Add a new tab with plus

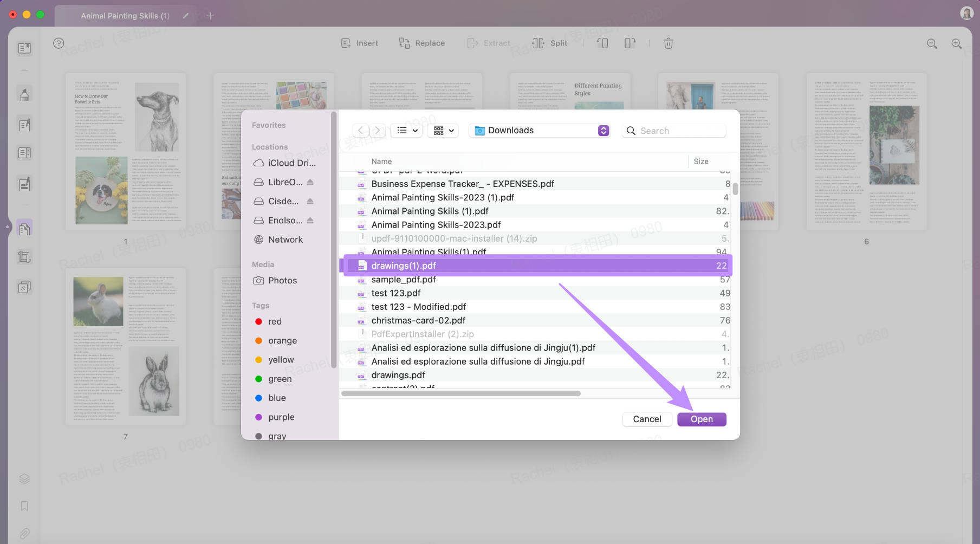[x=210, y=16]
